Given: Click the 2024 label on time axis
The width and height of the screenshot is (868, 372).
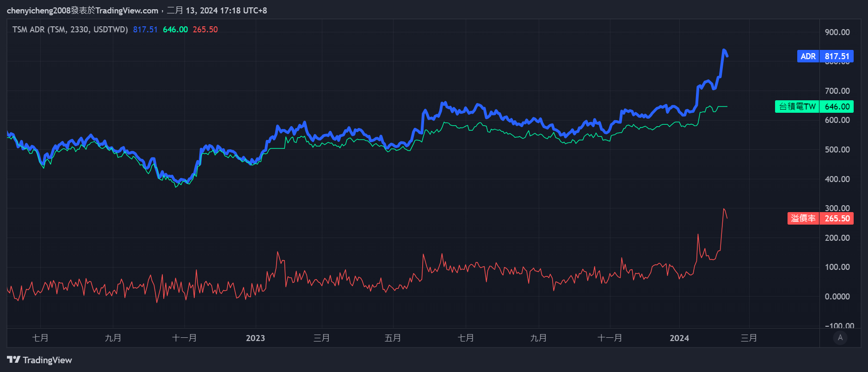Looking at the screenshot, I should click(x=679, y=338).
